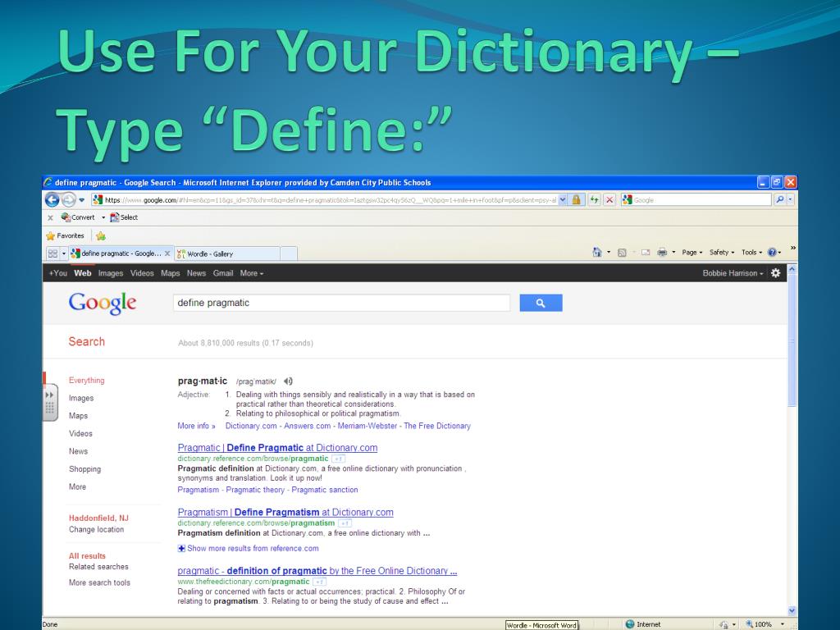Click the browser Forward arrow button
840x630 pixels.
click(69, 200)
